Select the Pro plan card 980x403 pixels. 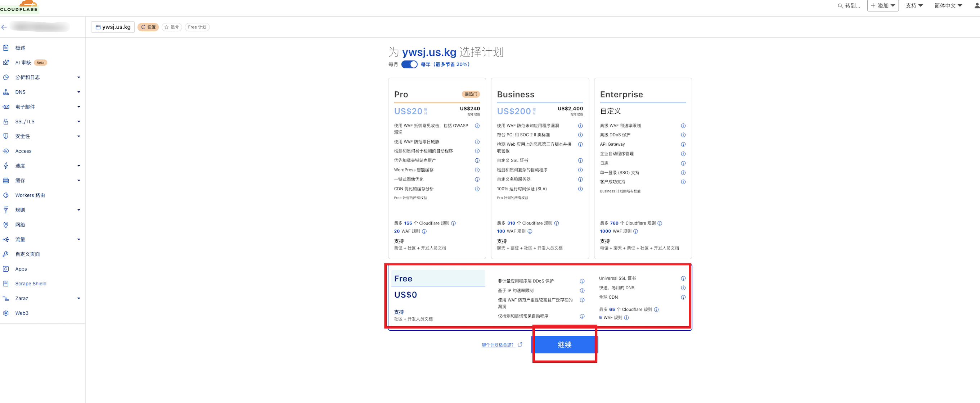[437, 168]
